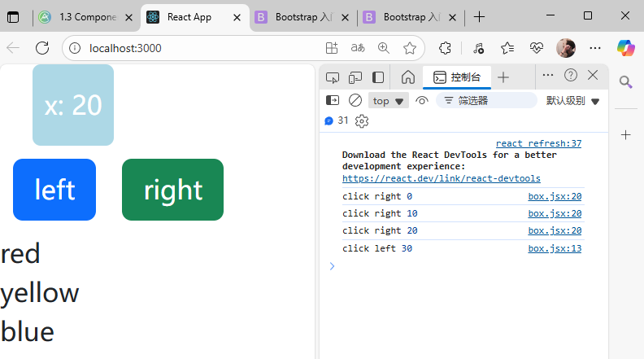Image resolution: width=644 pixels, height=359 pixels.
Task: Toggle DevTools activity bar dock icon
Action: (x=378, y=77)
